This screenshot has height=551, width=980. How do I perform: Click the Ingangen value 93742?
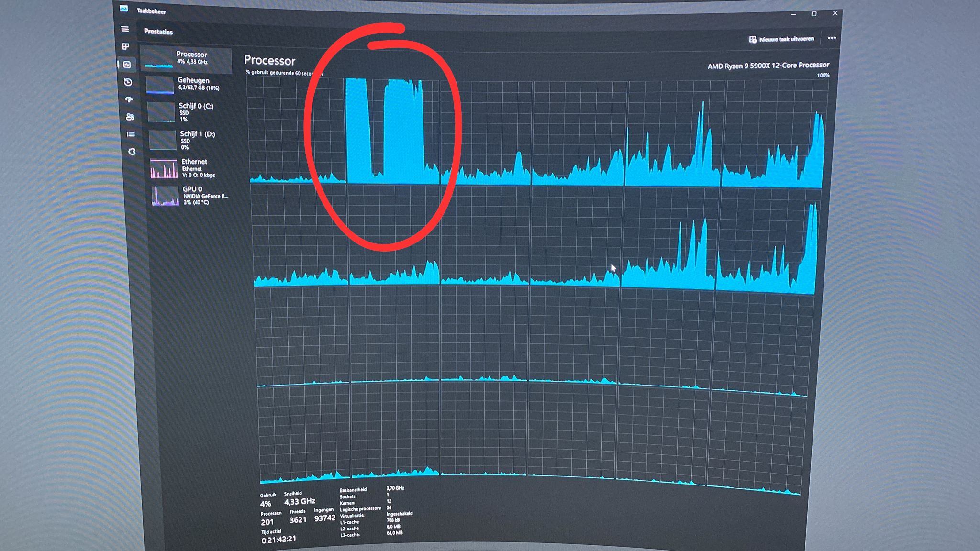(324, 518)
